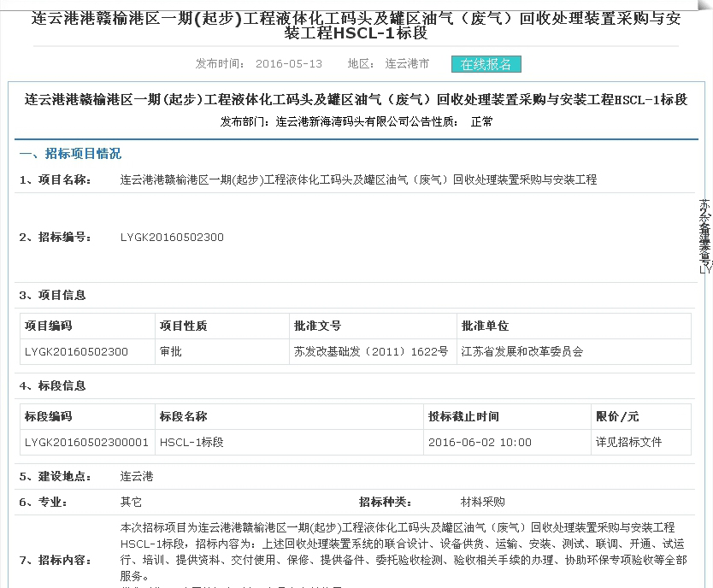Click cell 苏发改基础发（2011）1622号
This screenshot has width=713, height=588.
click(371, 352)
